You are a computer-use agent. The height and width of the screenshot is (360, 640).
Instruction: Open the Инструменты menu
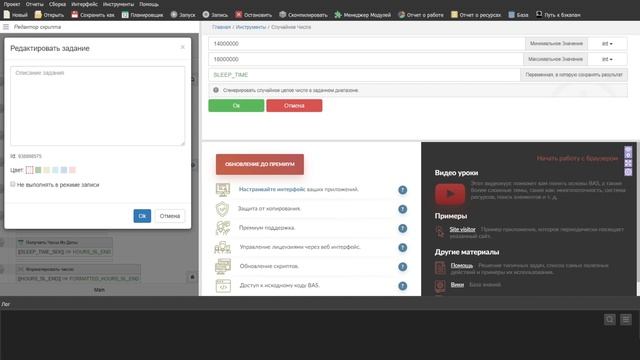118,4
